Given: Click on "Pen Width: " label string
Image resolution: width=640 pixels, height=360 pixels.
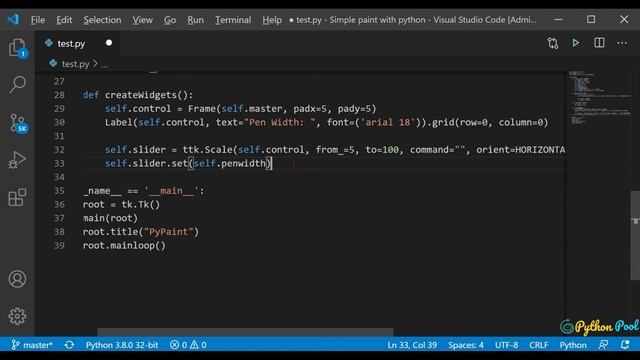Looking at the screenshot, I should pos(282,122).
